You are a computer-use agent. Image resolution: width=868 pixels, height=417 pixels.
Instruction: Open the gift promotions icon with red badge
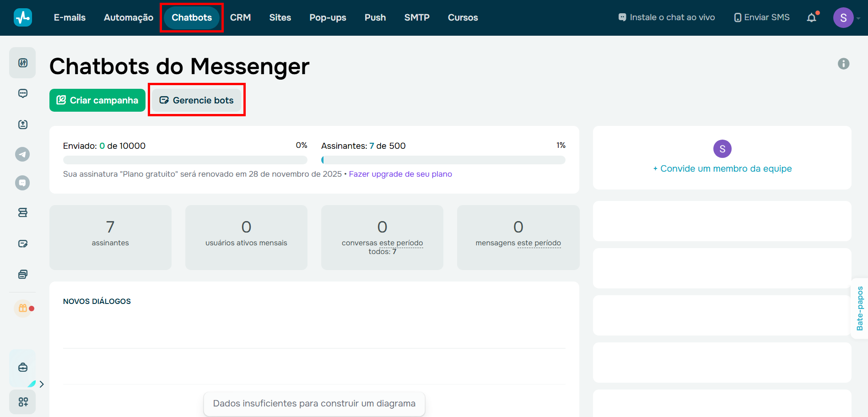[x=22, y=308]
